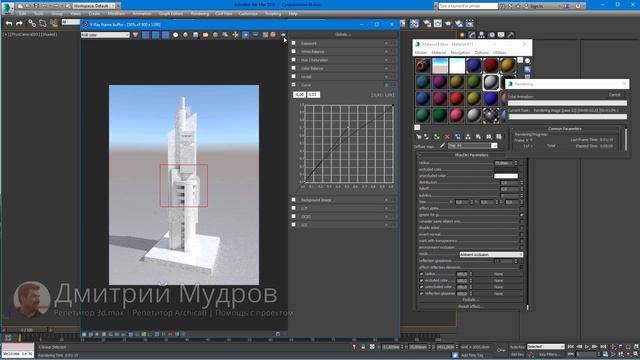Click the red X Reset Map icon
The height and width of the screenshot is (360, 640).
tap(447, 137)
